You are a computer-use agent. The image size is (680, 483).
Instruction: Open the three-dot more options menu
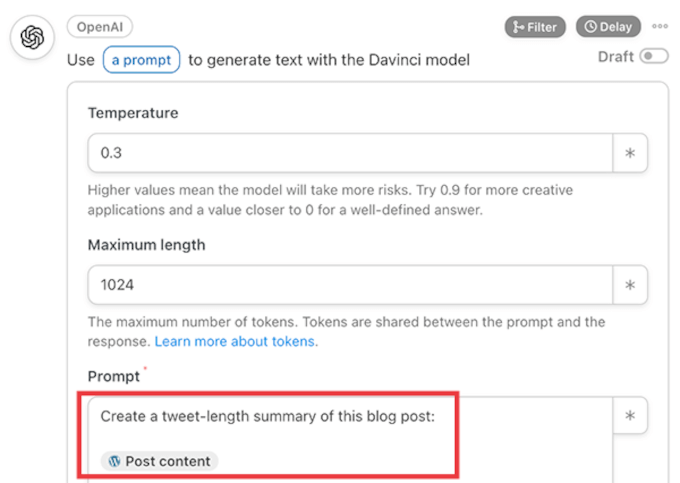click(x=659, y=27)
